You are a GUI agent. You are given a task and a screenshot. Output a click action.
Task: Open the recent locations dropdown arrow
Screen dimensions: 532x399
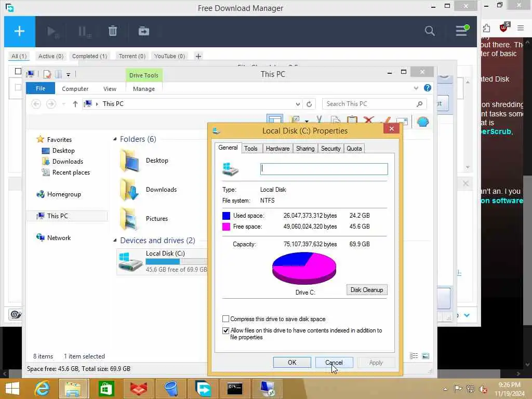coord(63,104)
